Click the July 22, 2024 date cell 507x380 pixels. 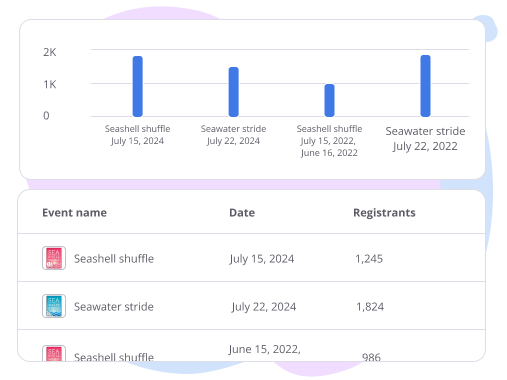pos(264,307)
